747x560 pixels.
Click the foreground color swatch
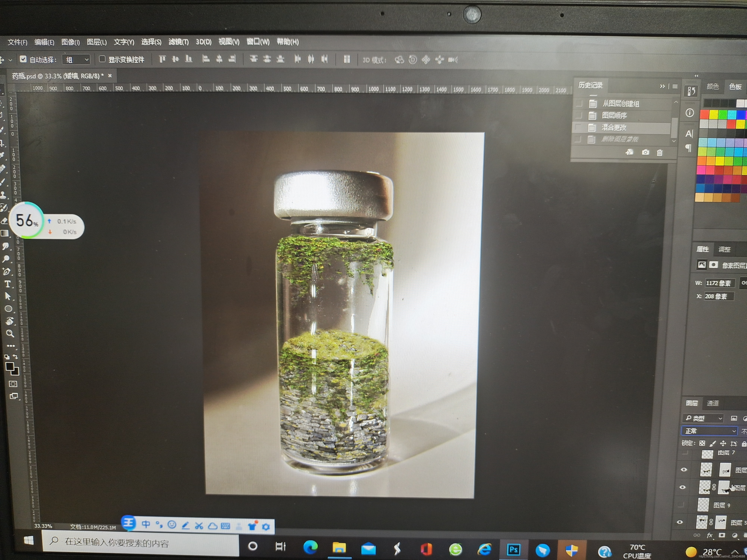click(10, 367)
